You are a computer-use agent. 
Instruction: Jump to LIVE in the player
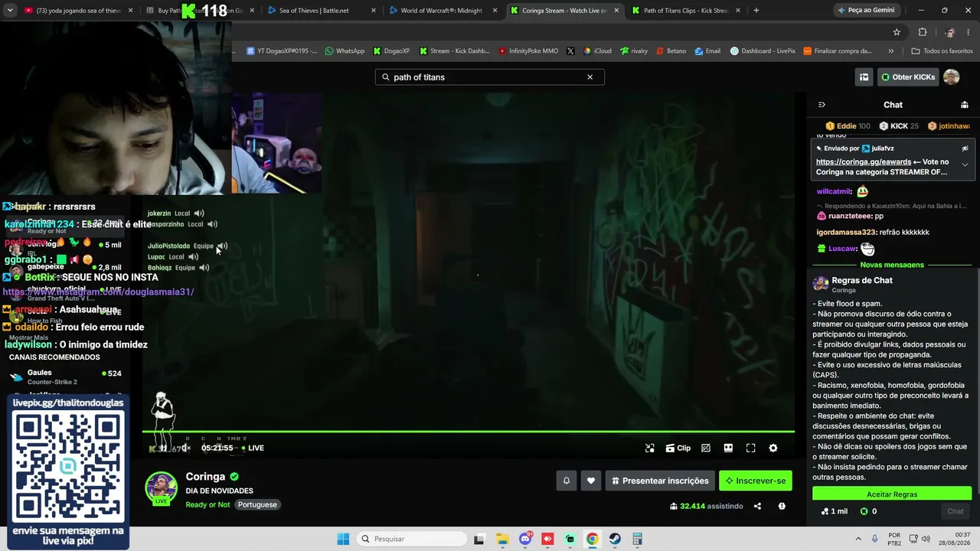253,448
